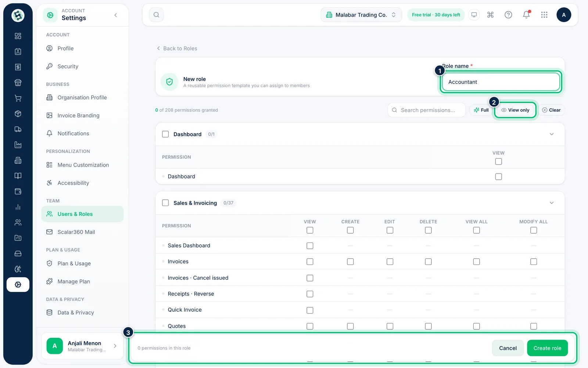Image resolution: width=588 pixels, height=368 pixels.
Task: Focus the Role name input field
Action: (501, 82)
